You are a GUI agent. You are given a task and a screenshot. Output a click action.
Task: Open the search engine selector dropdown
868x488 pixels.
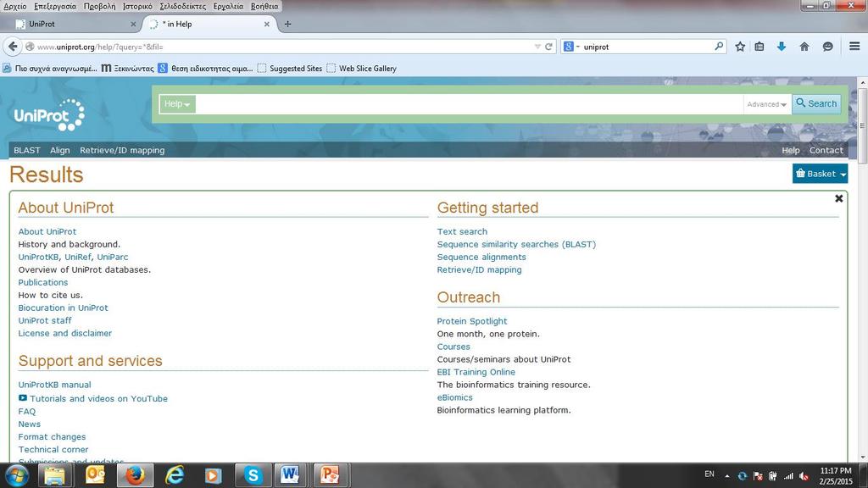[571, 47]
